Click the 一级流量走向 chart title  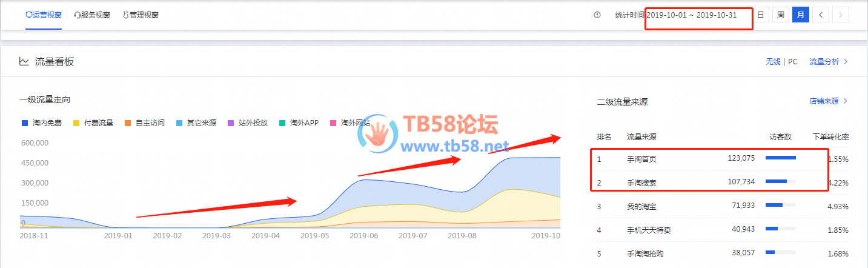click(44, 99)
